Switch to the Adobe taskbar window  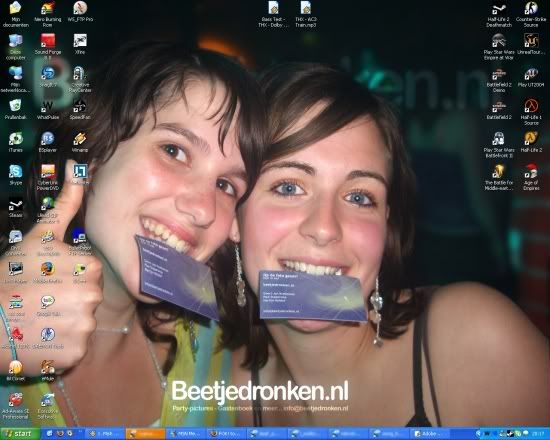431,434
